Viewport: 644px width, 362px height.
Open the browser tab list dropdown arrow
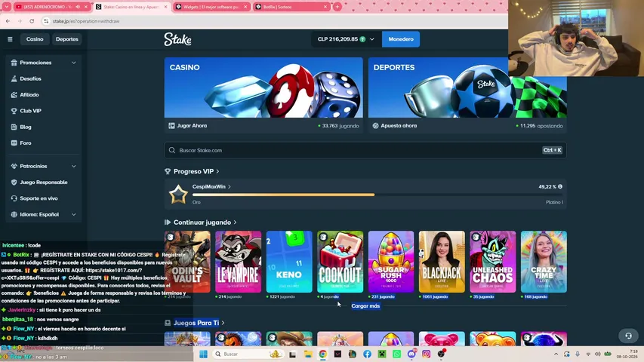click(x=7, y=7)
